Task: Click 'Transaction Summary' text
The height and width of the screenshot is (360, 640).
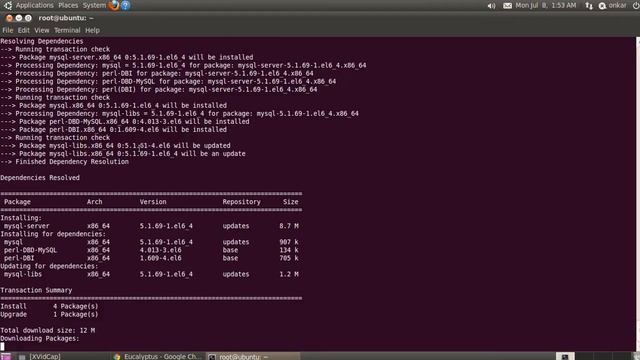Action: [x=36, y=290]
